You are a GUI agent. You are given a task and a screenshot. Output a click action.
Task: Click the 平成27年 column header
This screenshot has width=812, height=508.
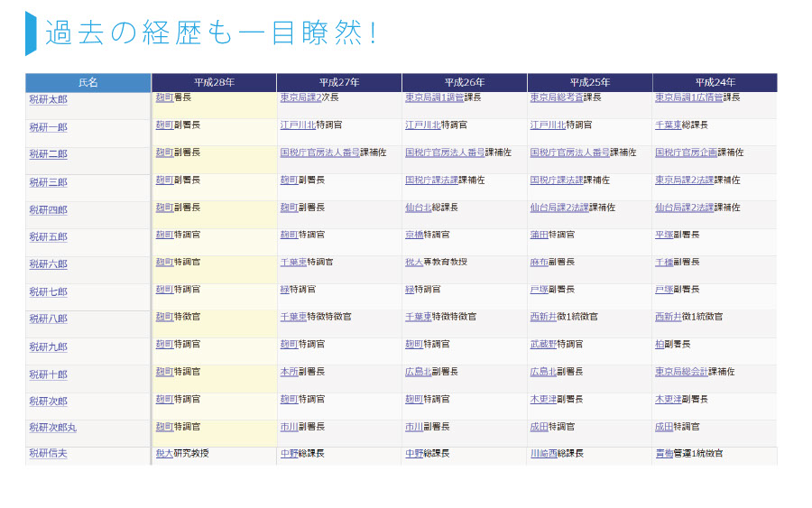339,82
